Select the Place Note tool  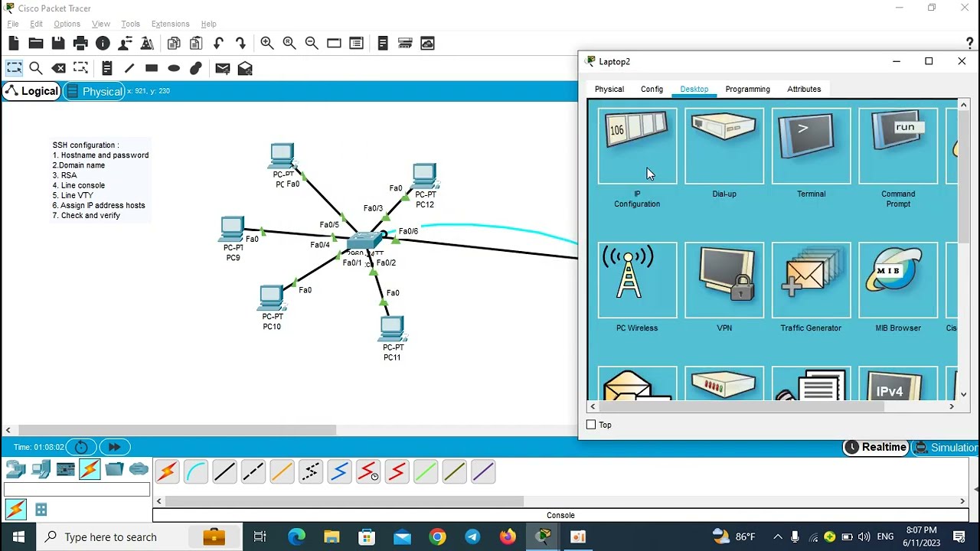[106, 68]
